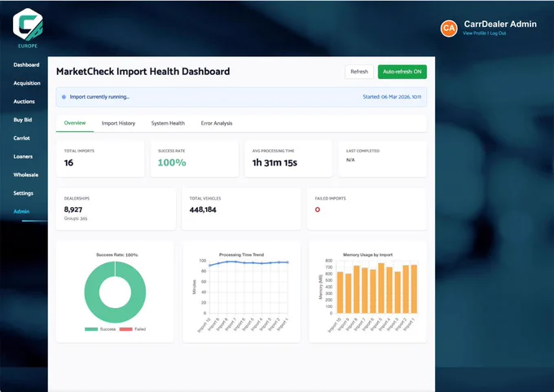This screenshot has width=554, height=392.
Task: Select Admin in the sidebar
Action: (21, 212)
